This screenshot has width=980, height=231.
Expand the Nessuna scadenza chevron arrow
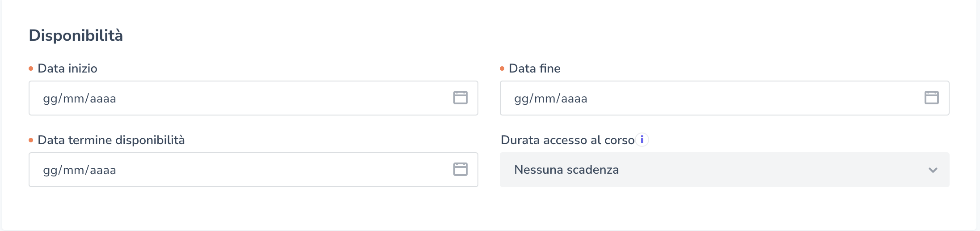click(933, 170)
